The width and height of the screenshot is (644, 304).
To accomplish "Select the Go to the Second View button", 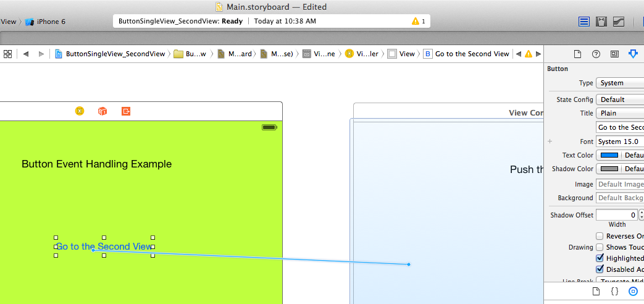I will (x=104, y=247).
